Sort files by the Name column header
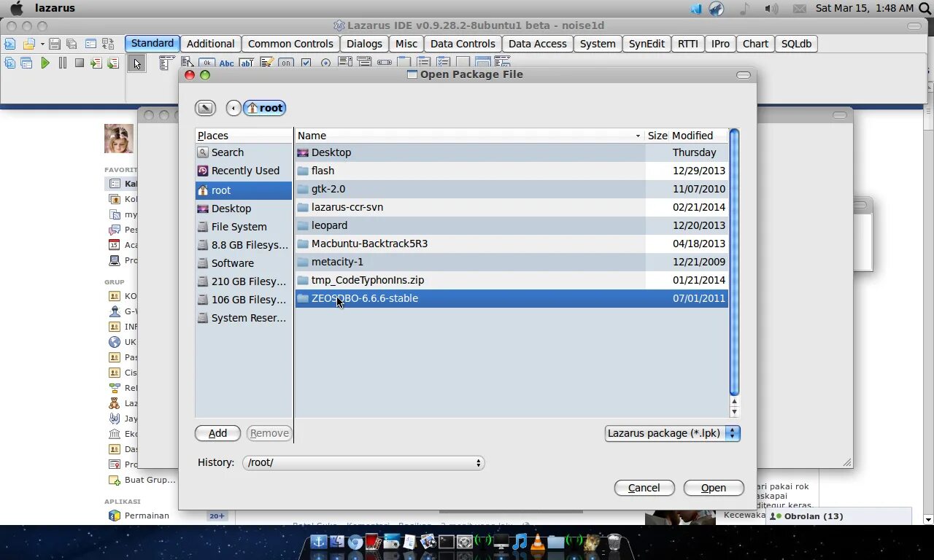 [470, 136]
